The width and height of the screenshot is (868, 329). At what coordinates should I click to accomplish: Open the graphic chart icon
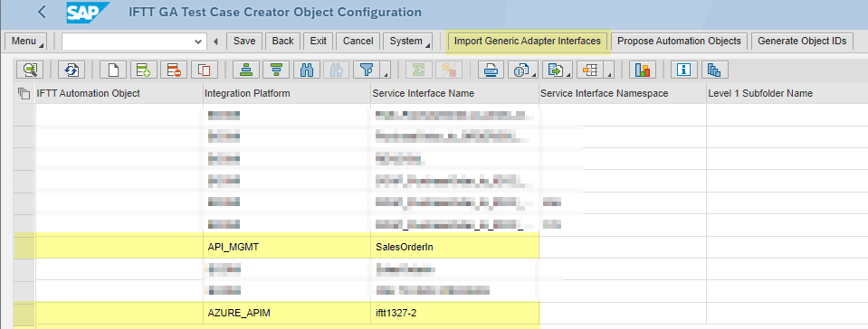[x=643, y=70]
